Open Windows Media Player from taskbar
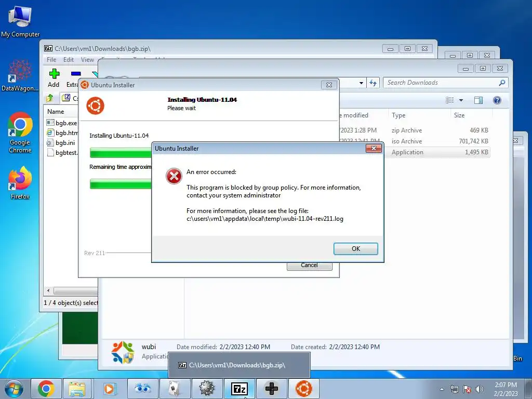532x399 pixels. point(109,389)
